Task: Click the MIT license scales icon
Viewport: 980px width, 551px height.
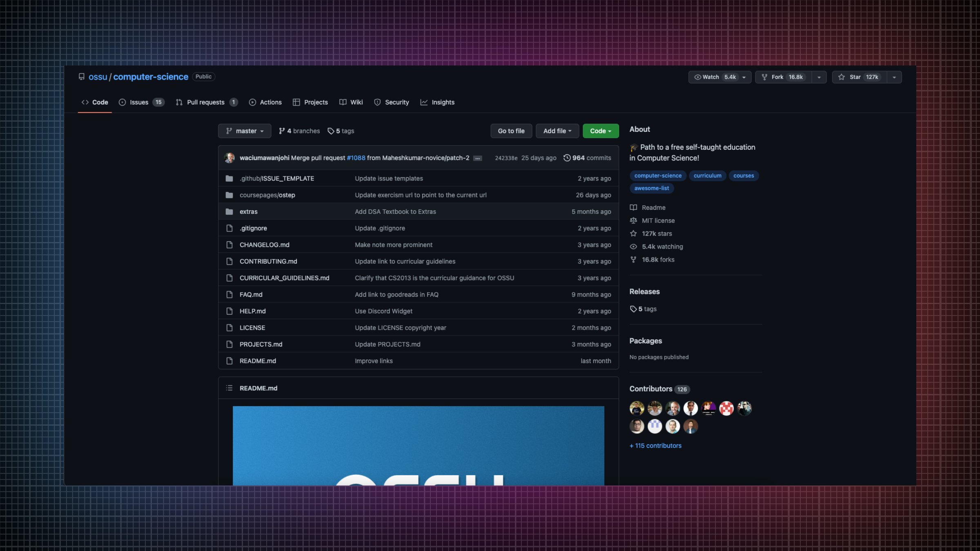Action: pos(633,220)
